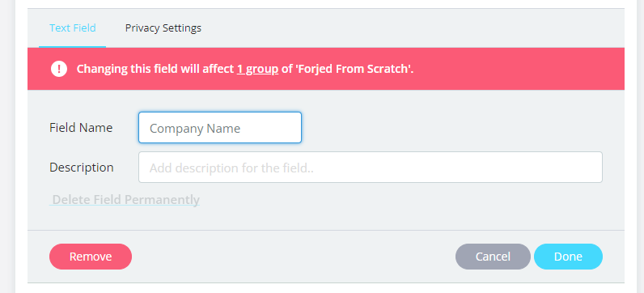Image resolution: width=644 pixels, height=293 pixels.
Task: Click into the Description input field
Action: pyautogui.click(x=370, y=167)
